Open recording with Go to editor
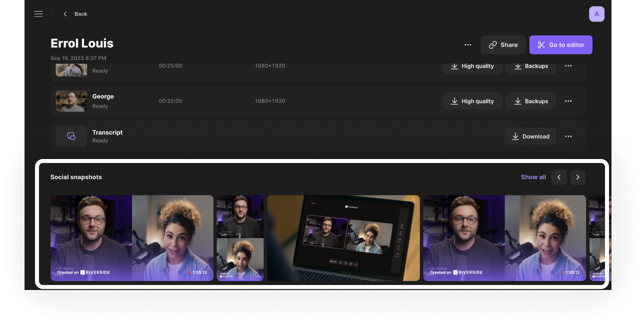 click(x=560, y=45)
